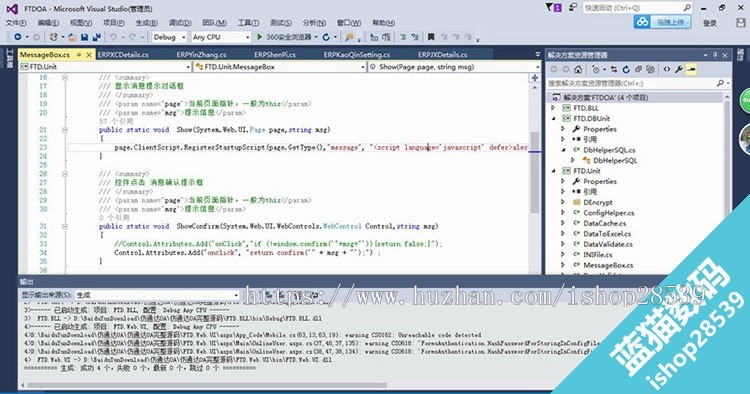Click the output panel horizontal scrollbar
The image size is (750, 394).
[x=207, y=385]
